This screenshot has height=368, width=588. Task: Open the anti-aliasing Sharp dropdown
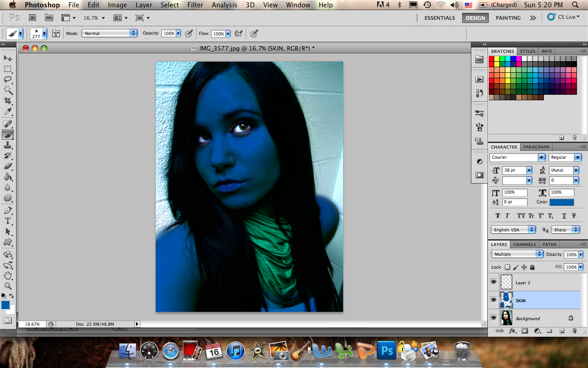(x=566, y=230)
